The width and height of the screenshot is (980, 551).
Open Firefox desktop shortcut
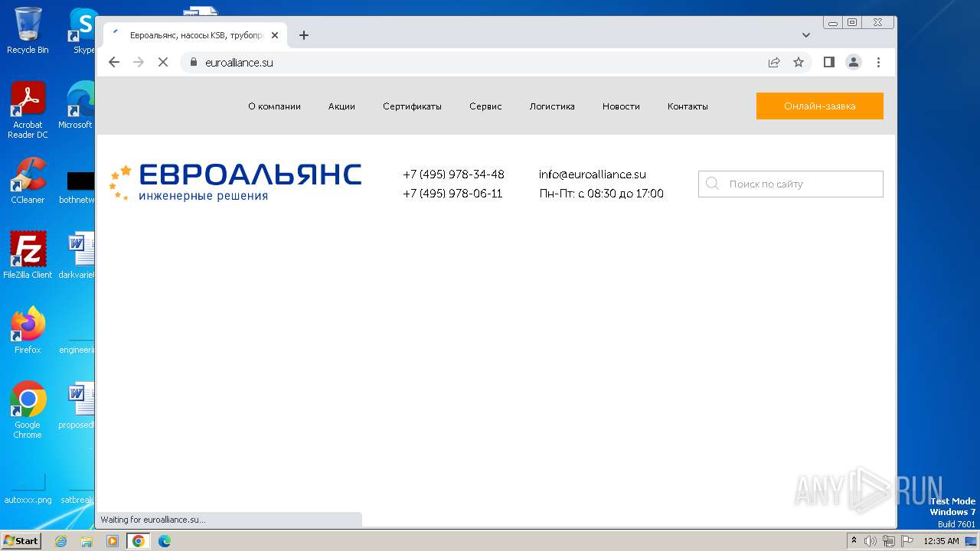(x=28, y=330)
